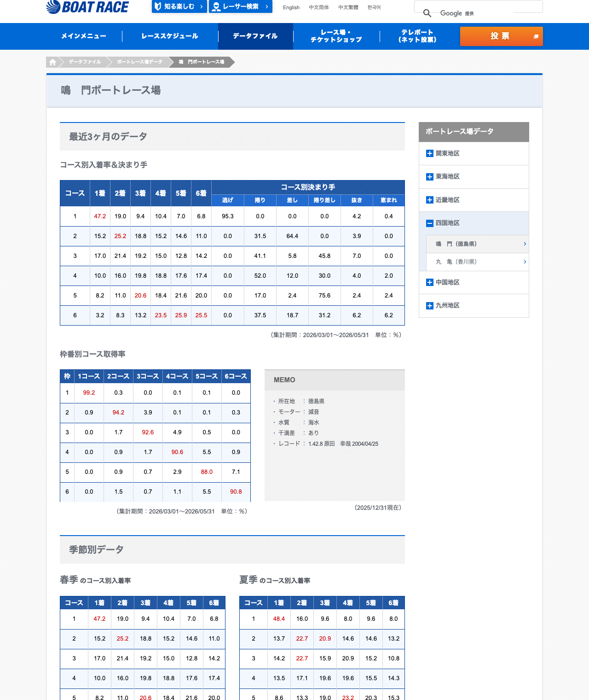Click 4コース column header in 枠番別 table
The image size is (589, 700).
coord(177,376)
